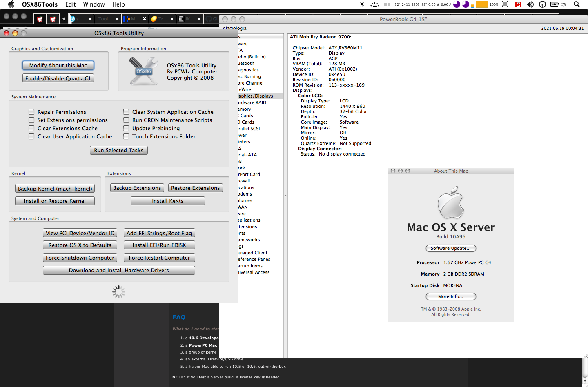
Task: Close the browser tab labeled Tool
Action: (x=117, y=19)
